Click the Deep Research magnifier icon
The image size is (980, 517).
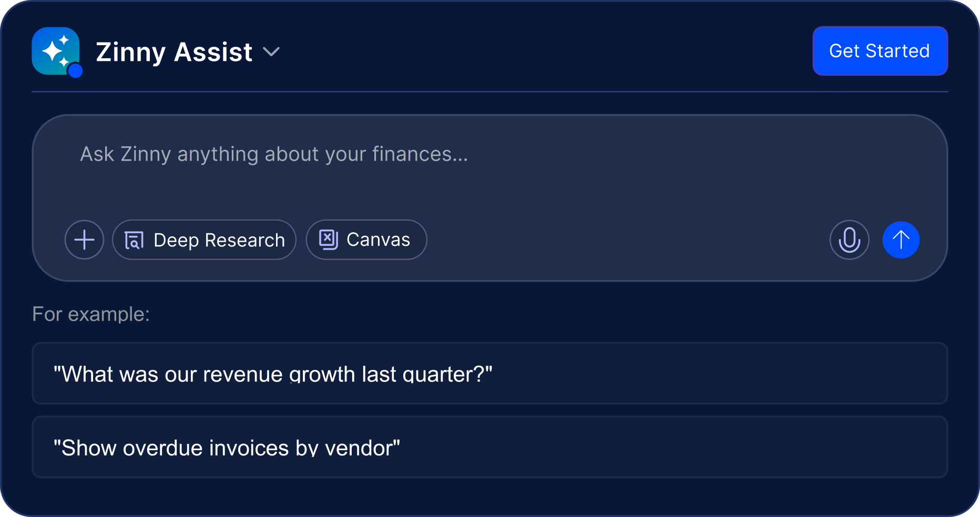134,240
